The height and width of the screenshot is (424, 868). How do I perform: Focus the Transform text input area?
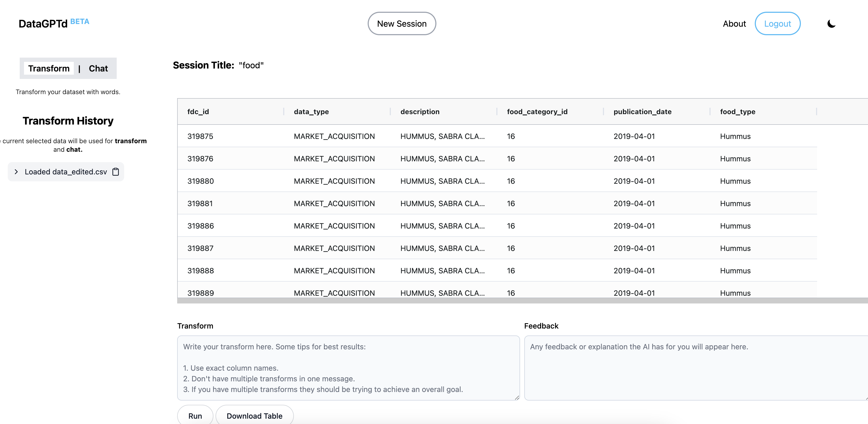pyautogui.click(x=348, y=368)
